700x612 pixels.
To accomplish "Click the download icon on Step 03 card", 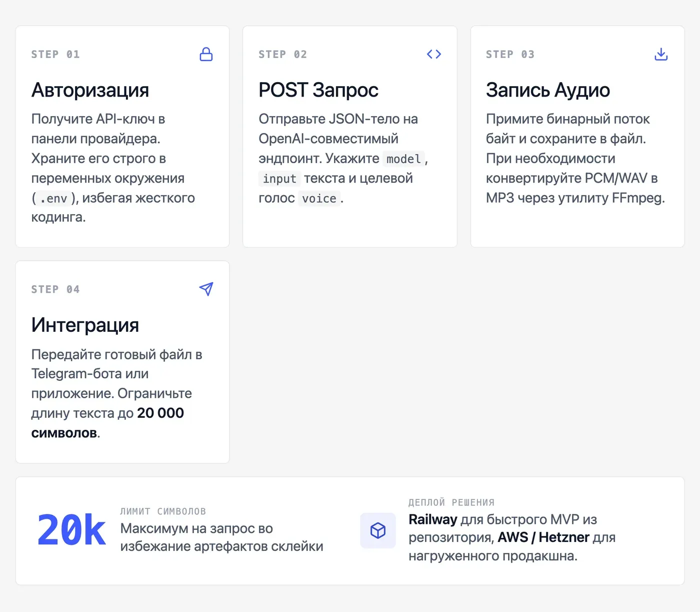I will (x=661, y=54).
